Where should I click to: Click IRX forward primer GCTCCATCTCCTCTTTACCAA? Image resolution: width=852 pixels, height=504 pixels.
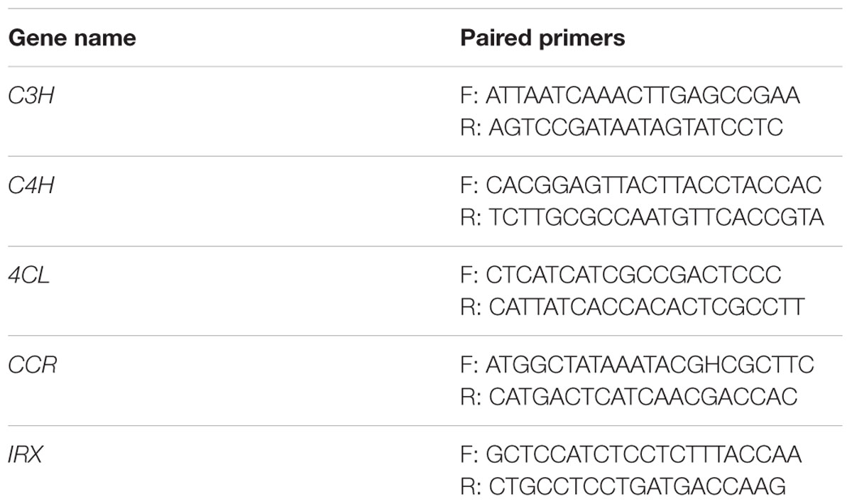tap(644, 454)
